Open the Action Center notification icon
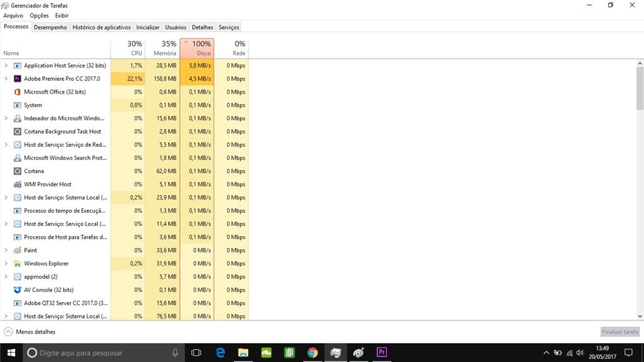 pyautogui.click(x=628, y=353)
